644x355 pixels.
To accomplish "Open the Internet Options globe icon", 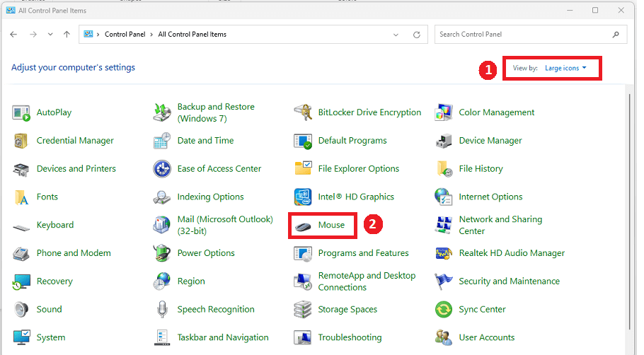I will pos(444,197).
